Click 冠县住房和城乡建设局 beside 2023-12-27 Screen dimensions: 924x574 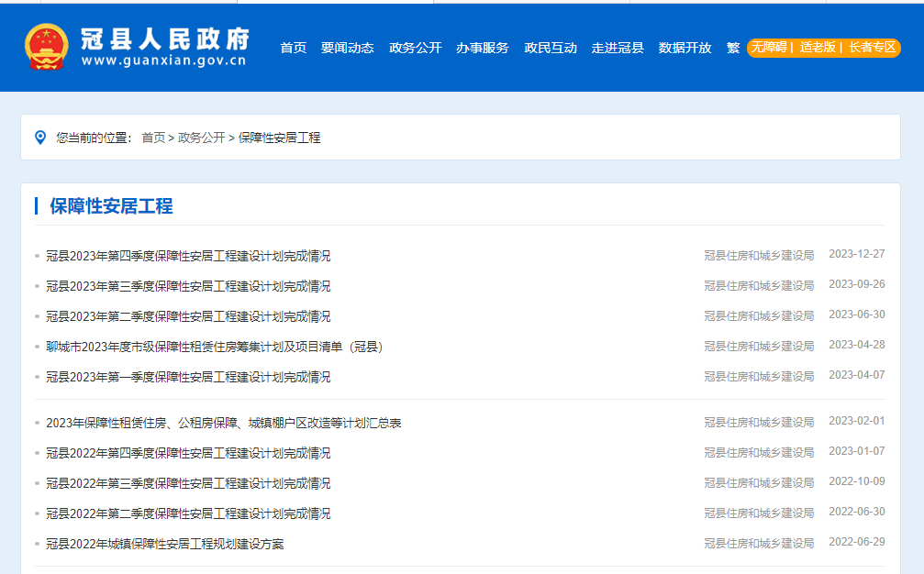tap(759, 256)
